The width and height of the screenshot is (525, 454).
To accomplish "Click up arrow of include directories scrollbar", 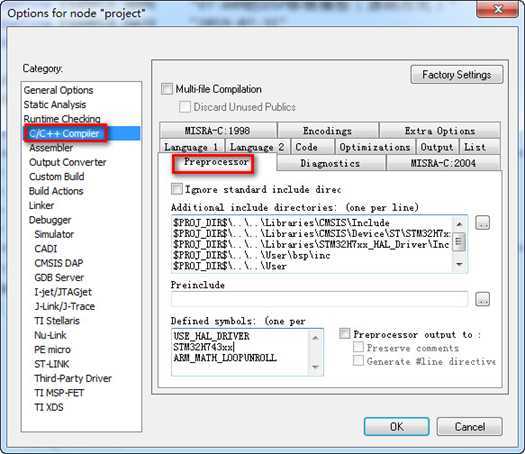I will point(459,224).
